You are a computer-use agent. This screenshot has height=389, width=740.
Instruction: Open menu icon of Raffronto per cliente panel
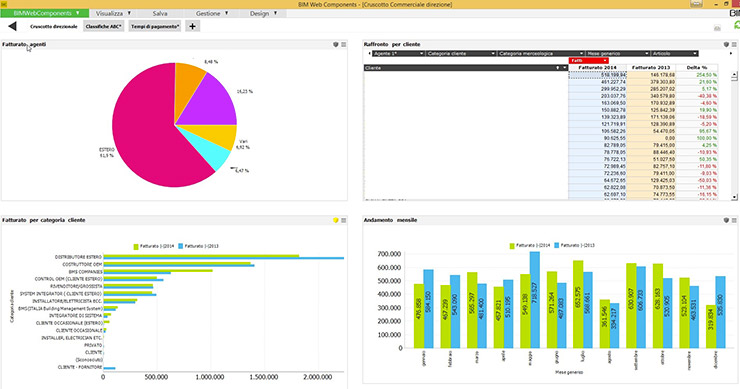tap(734, 44)
